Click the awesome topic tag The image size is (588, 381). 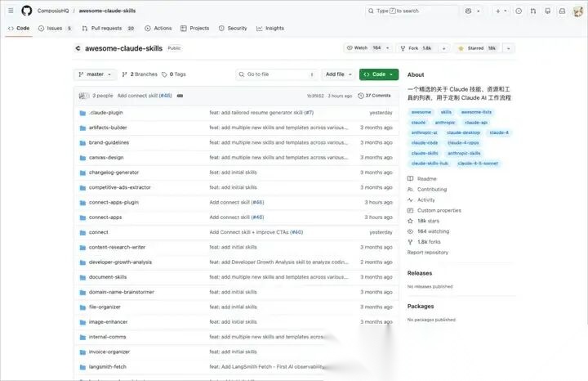pyautogui.click(x=421, y=112)
